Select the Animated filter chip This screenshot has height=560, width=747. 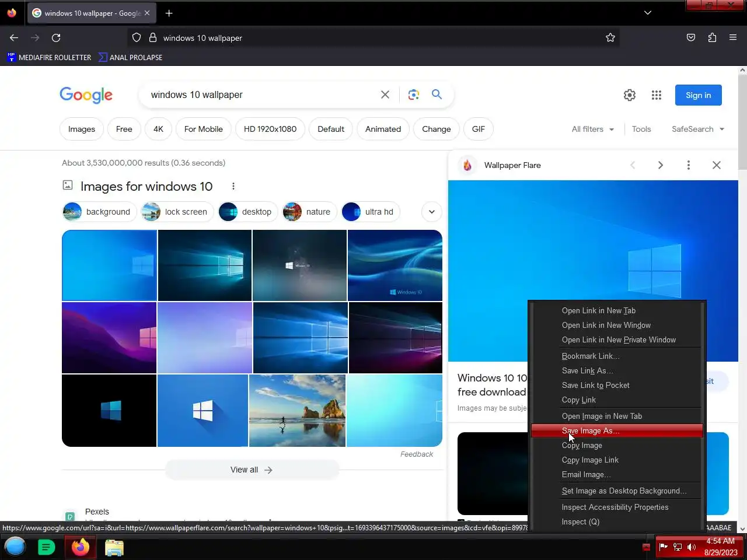(x=383, y=129)
